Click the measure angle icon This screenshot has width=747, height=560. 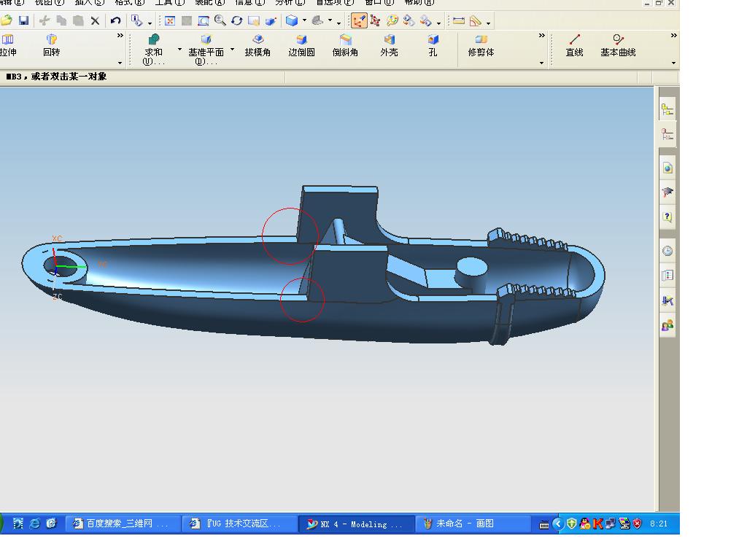[x=476, y=20]
